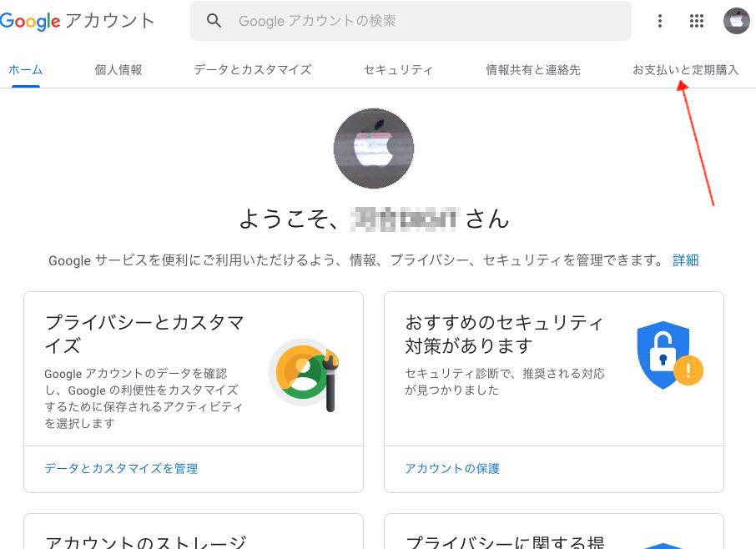
Task: Open the データとカスタマイズ tab
Action: (253, 70)
